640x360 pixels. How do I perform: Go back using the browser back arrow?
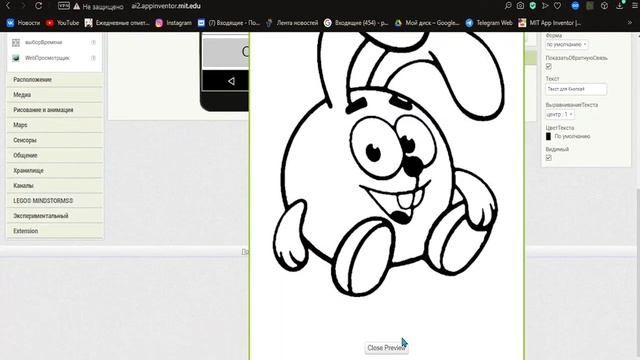click(8, 6)
